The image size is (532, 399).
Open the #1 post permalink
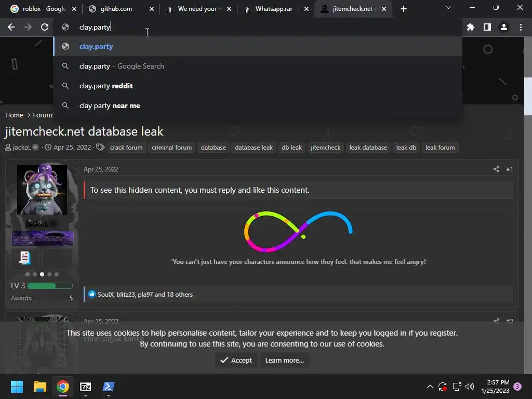[x=509, y=169]
